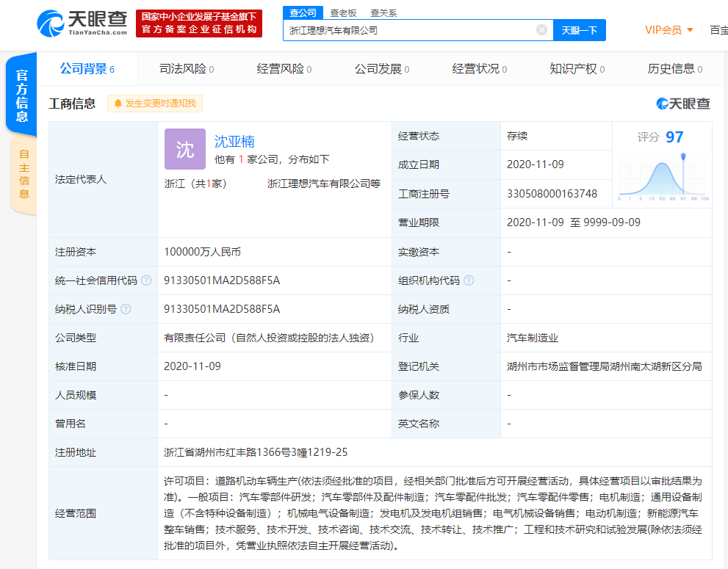Click help icon next to 组织机构代码
Image resolution: width=728 pixels, height=569 pixels.
click(469, 280)
